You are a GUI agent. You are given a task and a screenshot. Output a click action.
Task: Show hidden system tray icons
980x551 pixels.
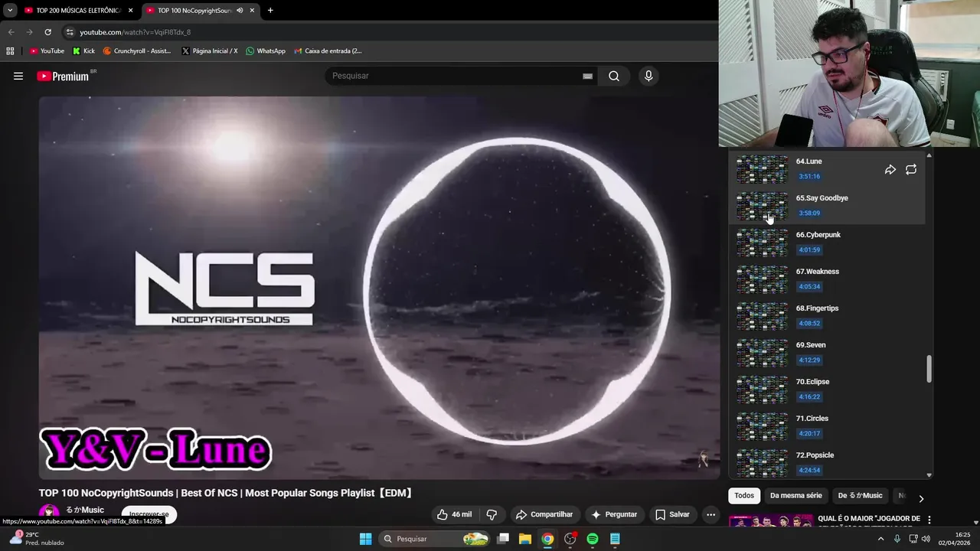click(x=880, y=539)
